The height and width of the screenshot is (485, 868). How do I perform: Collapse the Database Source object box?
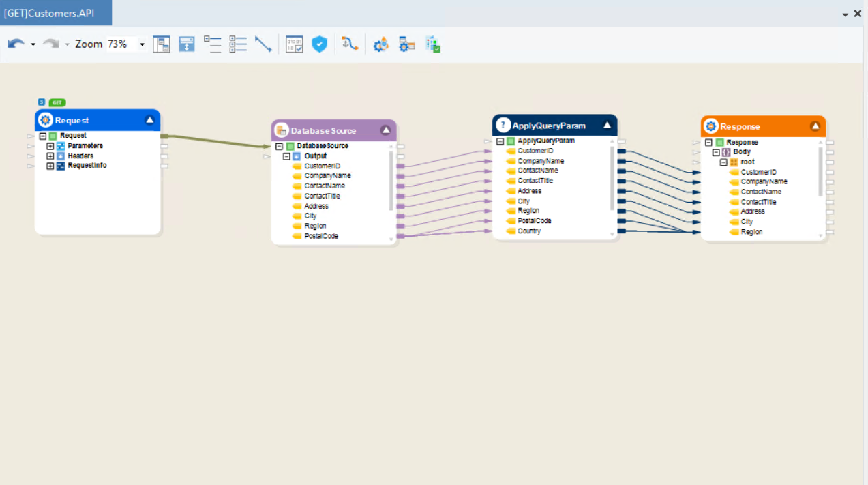[385, 130]
